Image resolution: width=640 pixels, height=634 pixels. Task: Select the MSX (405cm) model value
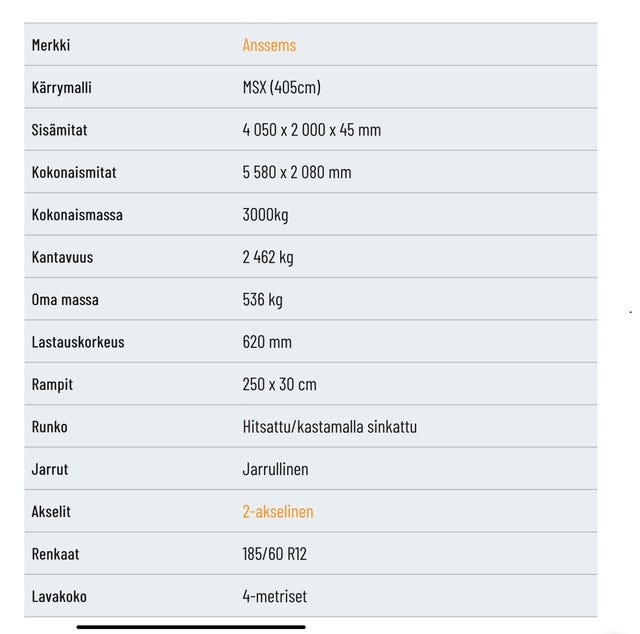click(281, 87)
